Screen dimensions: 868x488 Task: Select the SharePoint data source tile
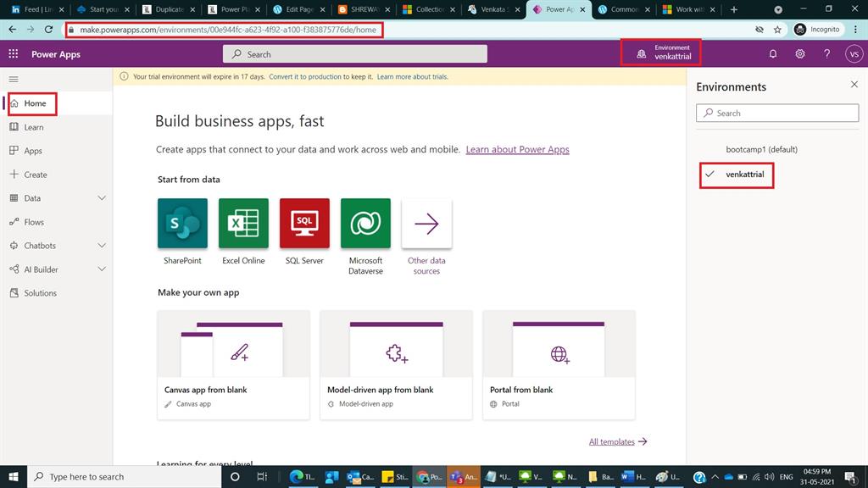pos(181,224)
